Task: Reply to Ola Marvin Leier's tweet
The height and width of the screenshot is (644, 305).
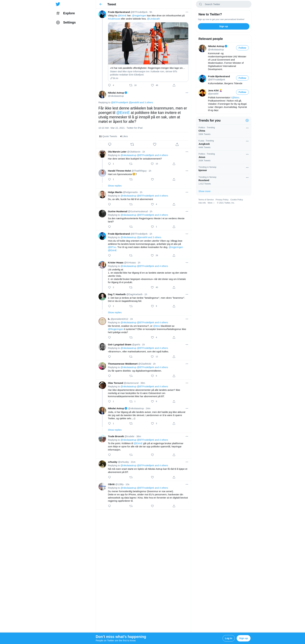Action: point(109,164)
